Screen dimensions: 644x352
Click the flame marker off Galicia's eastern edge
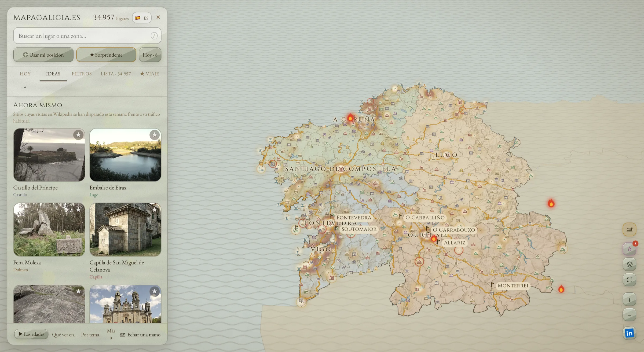pyautogui.click(x=551, y=203)
